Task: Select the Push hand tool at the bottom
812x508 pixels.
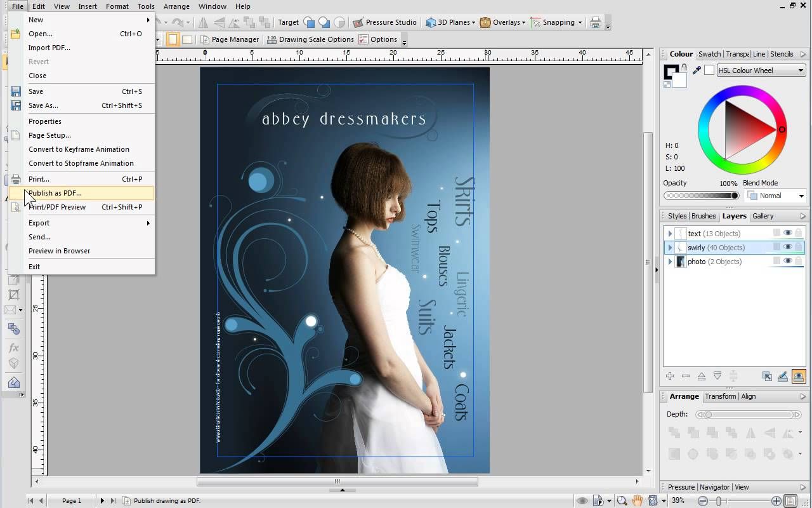Action: 638,500
